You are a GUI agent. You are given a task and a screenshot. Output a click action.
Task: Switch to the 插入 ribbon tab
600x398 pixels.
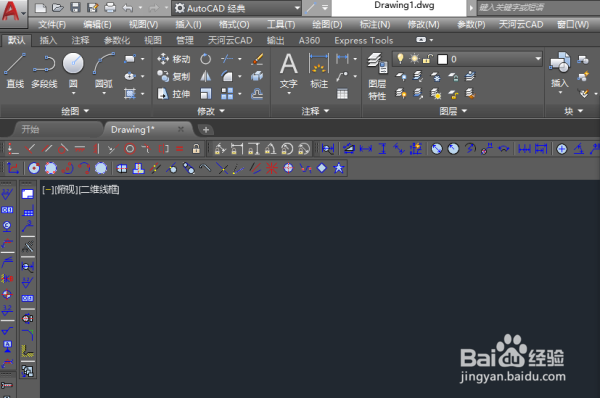tap(48, 40)
